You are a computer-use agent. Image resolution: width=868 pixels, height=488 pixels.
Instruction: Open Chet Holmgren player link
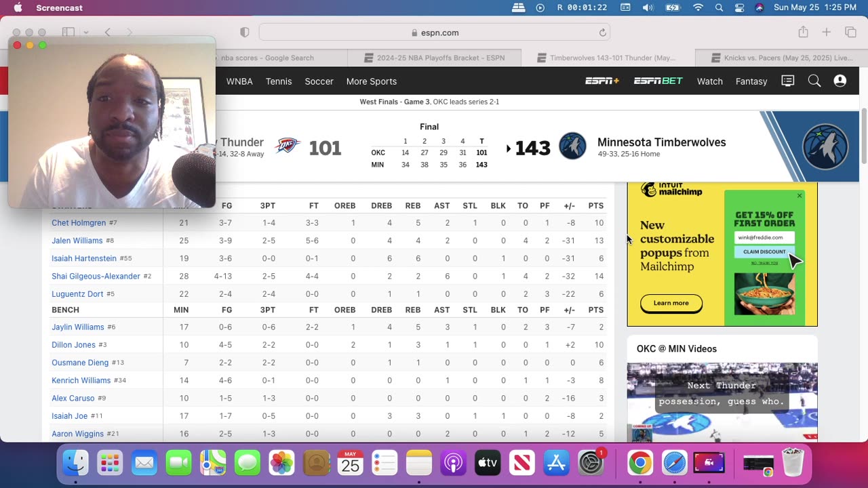(x=79, y=223)
